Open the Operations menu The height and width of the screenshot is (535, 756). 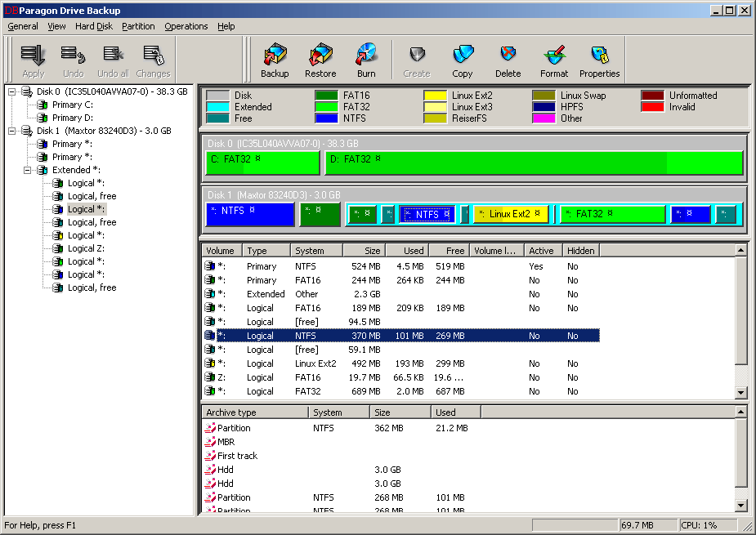click(x=186, y=26)
